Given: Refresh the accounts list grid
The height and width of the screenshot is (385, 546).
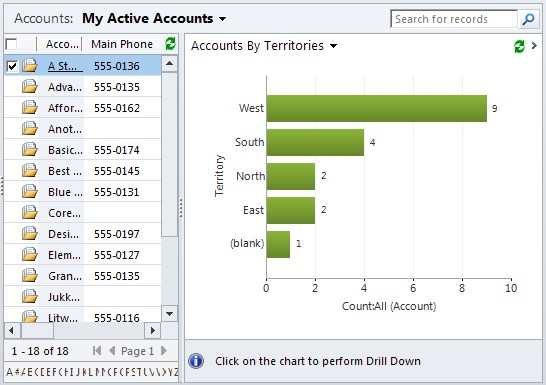Looking at the screenshot, I should pyautogui.click(x=170, y=44).
